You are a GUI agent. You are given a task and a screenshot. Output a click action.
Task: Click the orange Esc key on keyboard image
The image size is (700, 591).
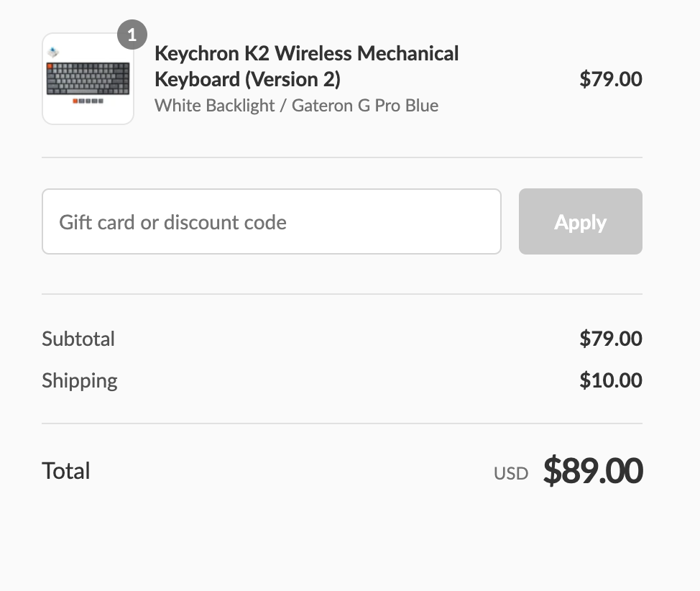[x=50, y=66]
